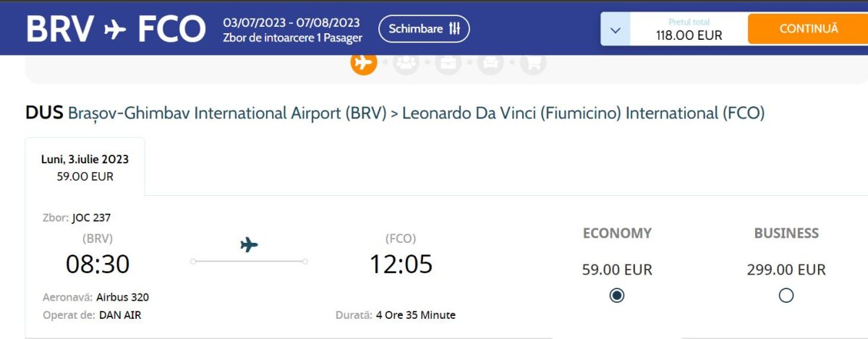Select the Business 299.00 EUR fare
Screen dimensions: 868x339
(786, 295)
